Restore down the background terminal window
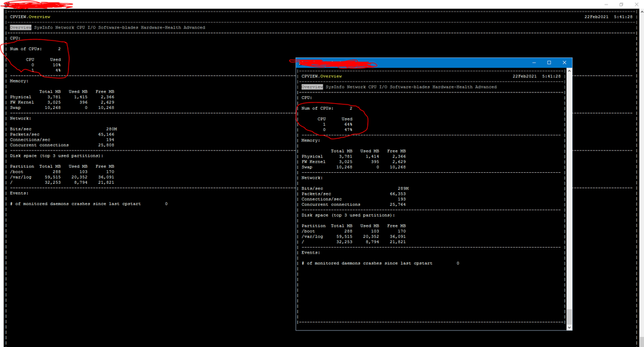Image resolution: width=644 pixels, height=347 pixels. click(x=621, y=5)
